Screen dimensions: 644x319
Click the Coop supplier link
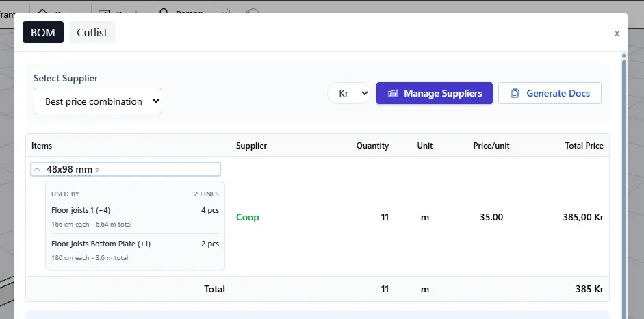point(247,217)
